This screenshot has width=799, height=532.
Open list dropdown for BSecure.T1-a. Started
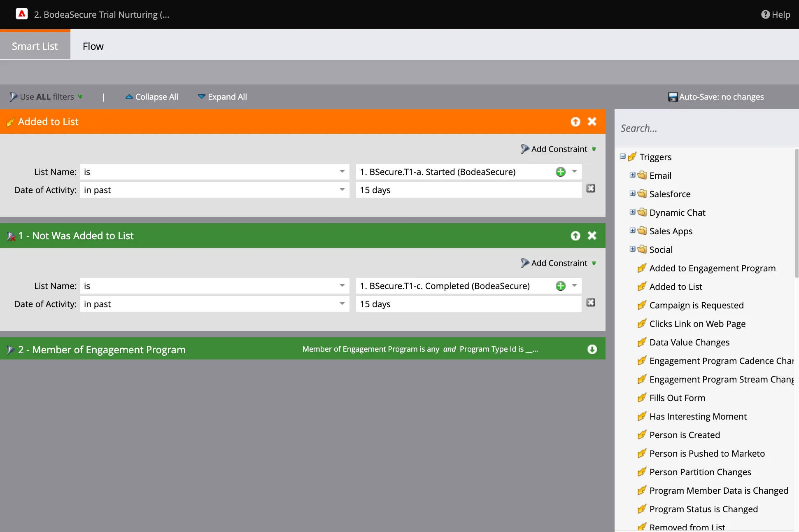[x=574, y=171]
